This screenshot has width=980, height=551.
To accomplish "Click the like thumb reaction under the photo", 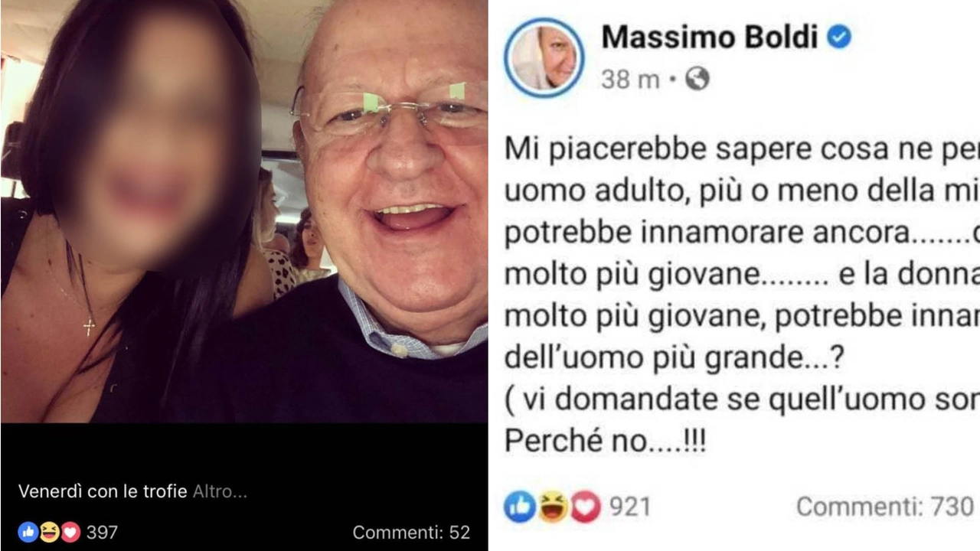I will point(28,532).
